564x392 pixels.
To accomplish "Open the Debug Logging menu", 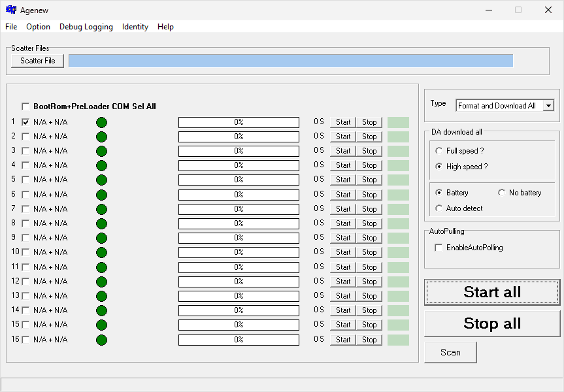I will pyautogui.click(x=86, y=27).
